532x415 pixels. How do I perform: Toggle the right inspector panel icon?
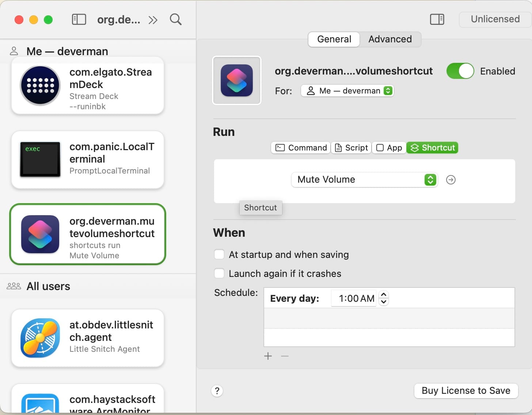437,19
